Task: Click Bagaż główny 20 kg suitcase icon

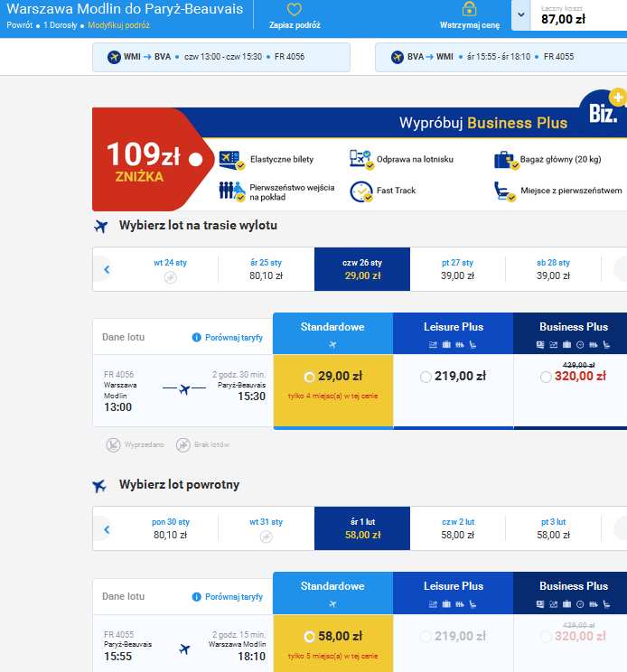Action: pos(506,160)
